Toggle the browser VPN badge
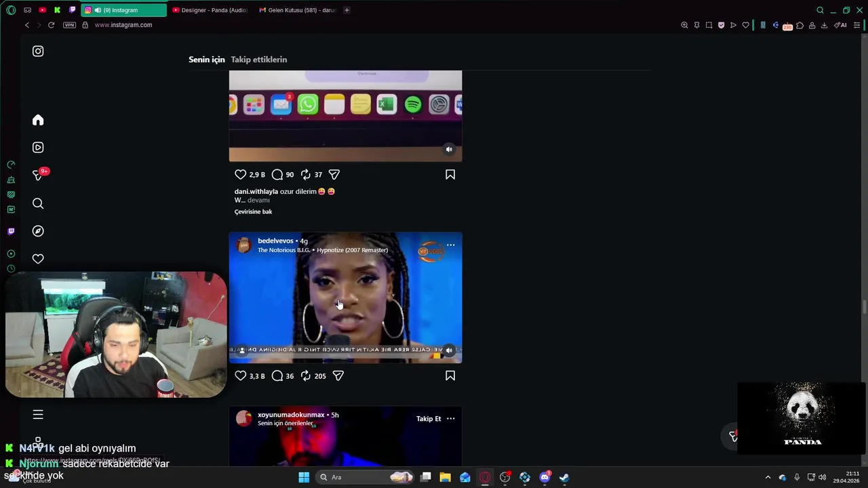 69,25
